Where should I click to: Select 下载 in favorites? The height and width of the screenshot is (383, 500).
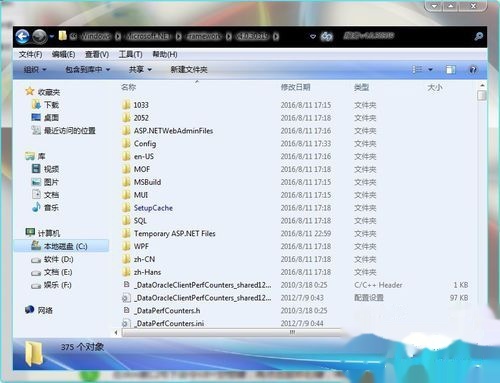(51, 105)
